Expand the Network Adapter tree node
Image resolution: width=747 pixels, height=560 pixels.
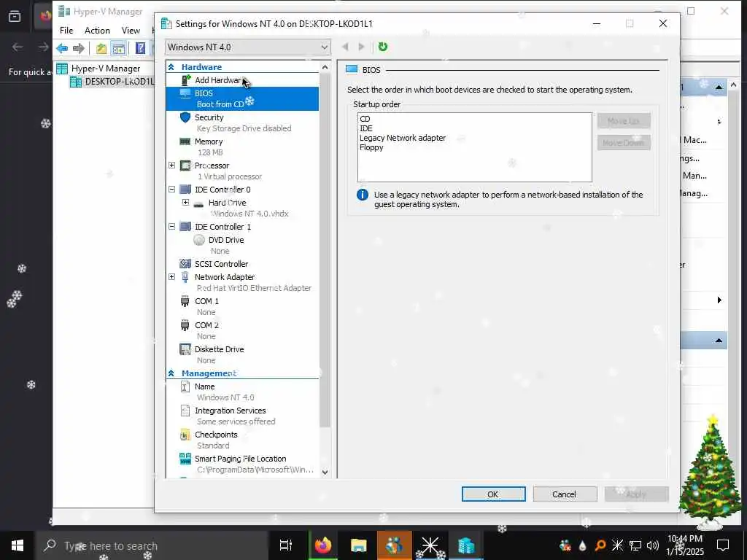click(171, 276)
